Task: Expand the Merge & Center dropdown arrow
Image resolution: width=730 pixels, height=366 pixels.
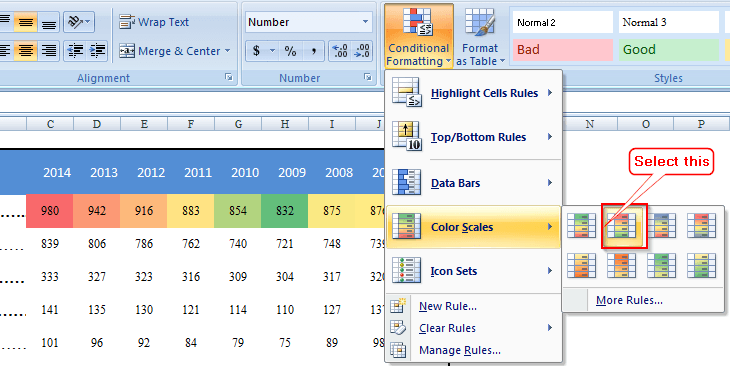Action: (227, 51)
